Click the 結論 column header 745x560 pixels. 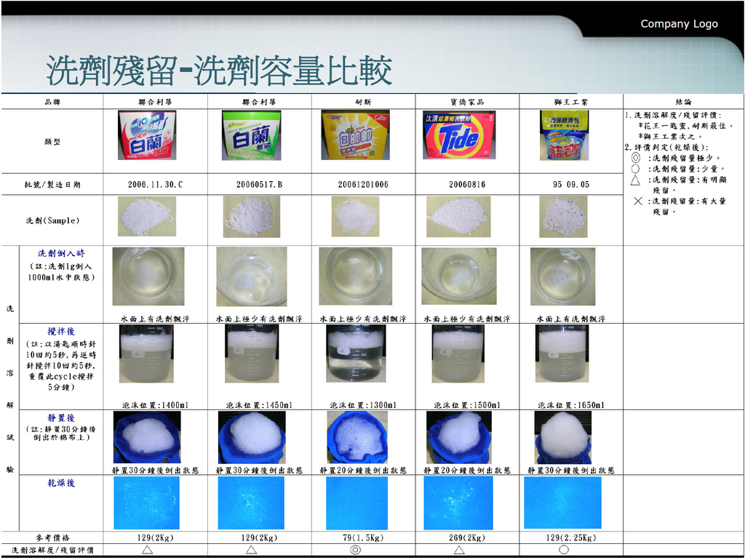(684, 102)
